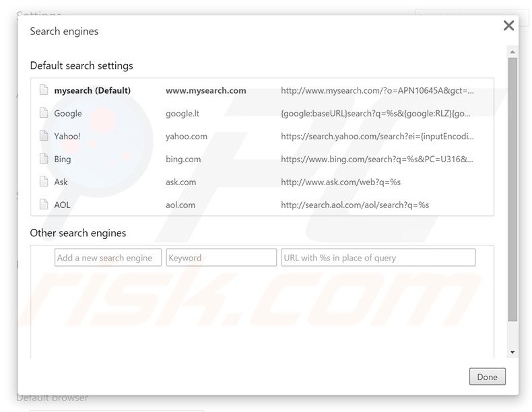The image size is (532, 412).
Task: Click the page icon beside Bing
Action: [x=44, y=158]
